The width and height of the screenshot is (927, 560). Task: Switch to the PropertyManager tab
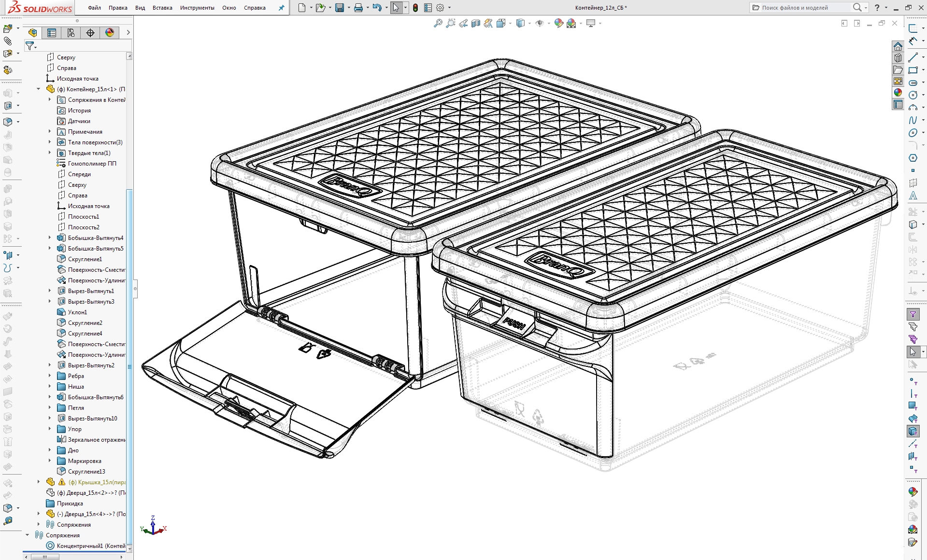tap(52, 32)
